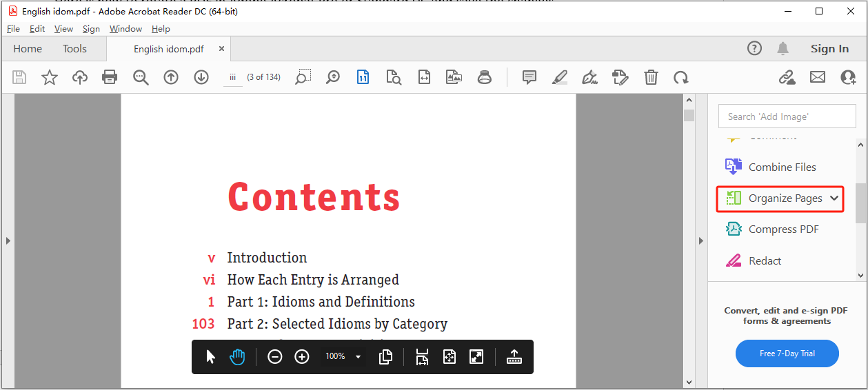
Task: Open Compress PDF tool
Action: coord(772,229)
